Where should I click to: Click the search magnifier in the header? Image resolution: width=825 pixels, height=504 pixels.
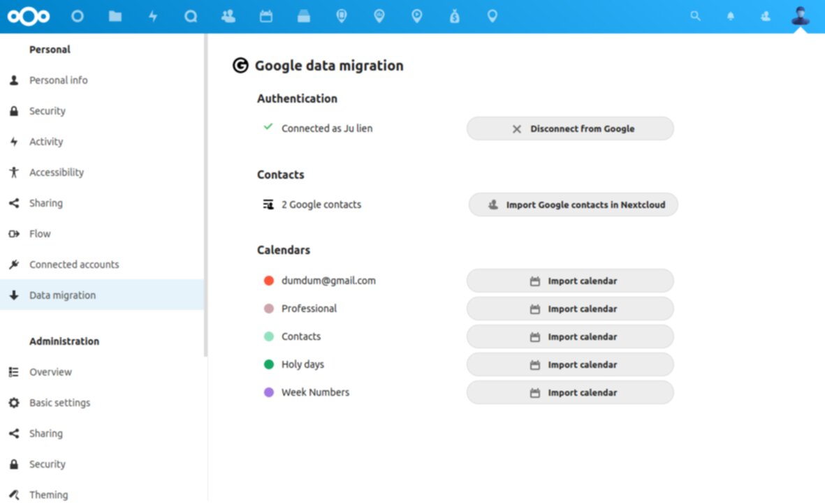click(696, 16)
